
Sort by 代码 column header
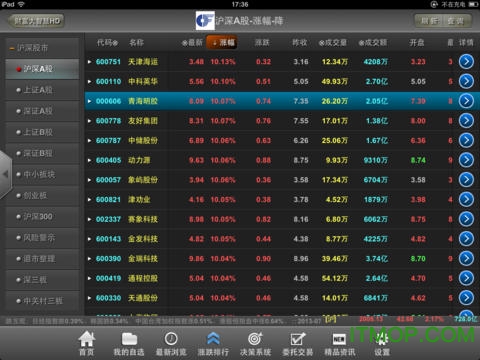[x=107, y=43]
